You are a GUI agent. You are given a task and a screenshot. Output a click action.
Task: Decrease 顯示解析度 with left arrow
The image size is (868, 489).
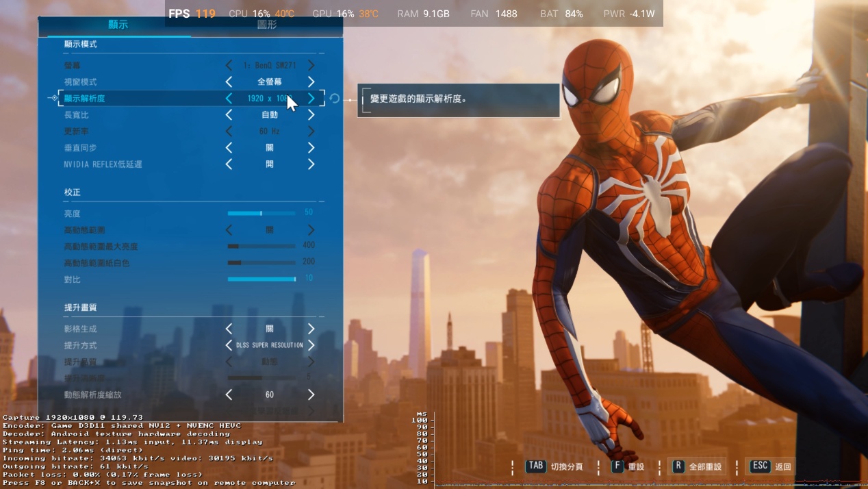(229, 99)
